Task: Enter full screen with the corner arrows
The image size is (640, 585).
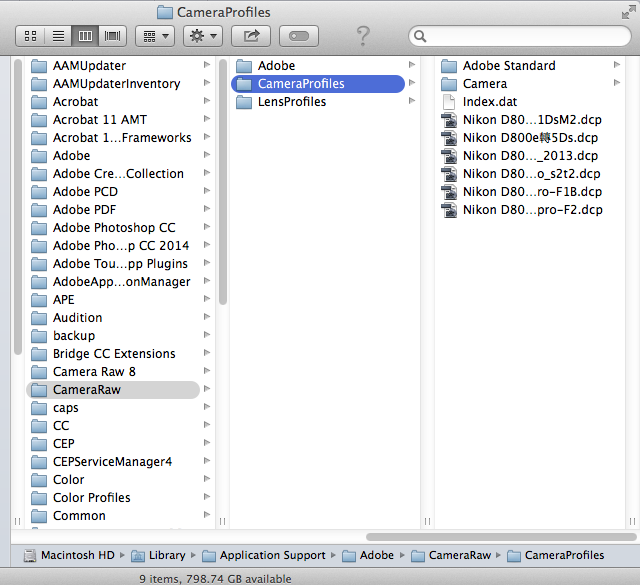Action: pyautogui.click(x=629, y=12)
